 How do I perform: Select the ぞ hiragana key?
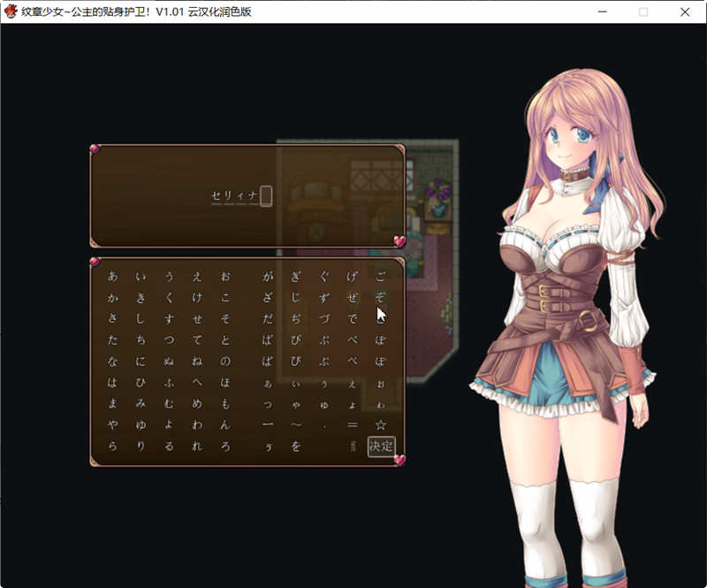pos(381,298)
